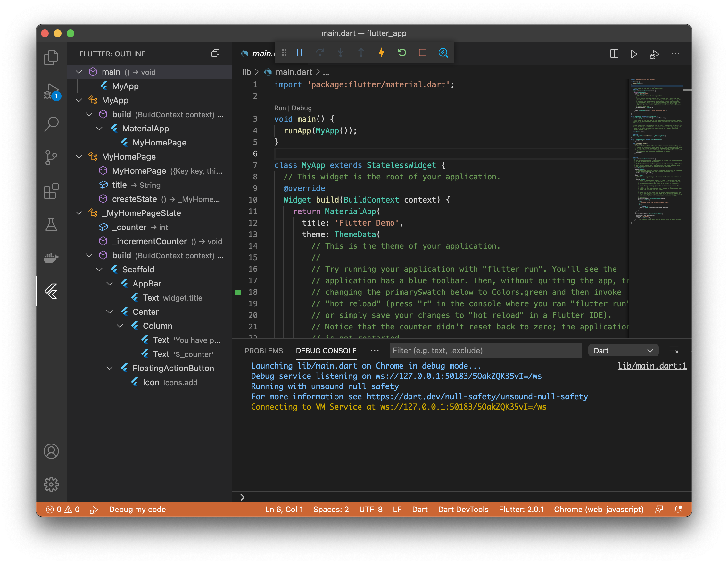Select the PROBLEMS tab
The image size is (728, 564).
coord(264,350)
